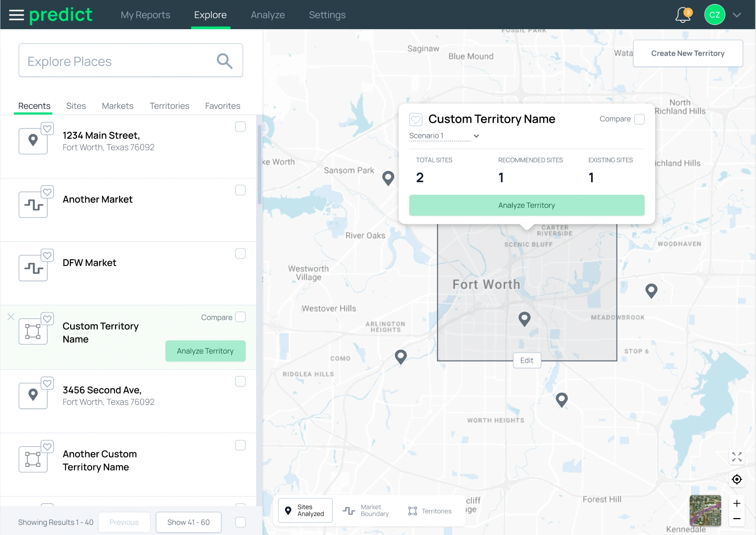Open the notifications bell
The height and width of the screenshot is (535, 756).
pyautogui.click(x=683, y=15)
